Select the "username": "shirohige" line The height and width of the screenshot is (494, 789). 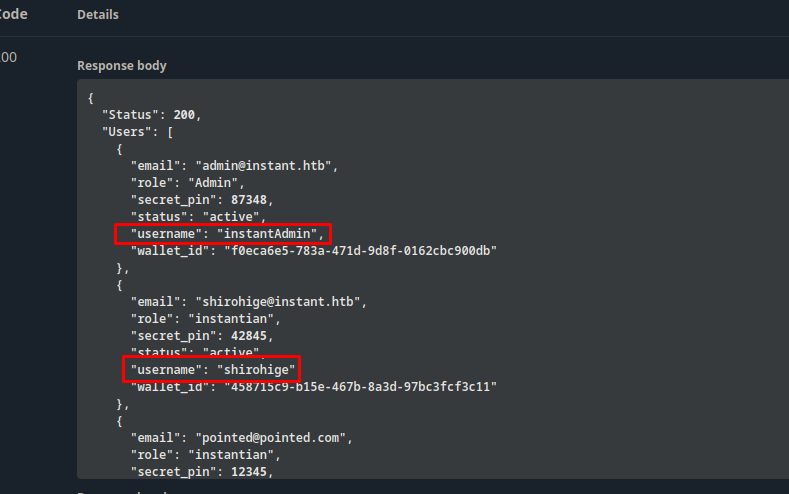point(213,370)
